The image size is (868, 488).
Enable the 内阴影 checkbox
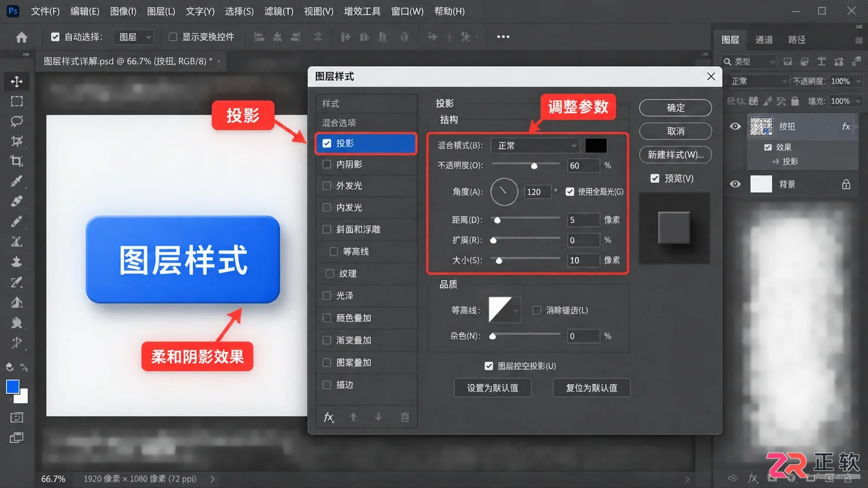pyautogui.click(x=327, y=164)
